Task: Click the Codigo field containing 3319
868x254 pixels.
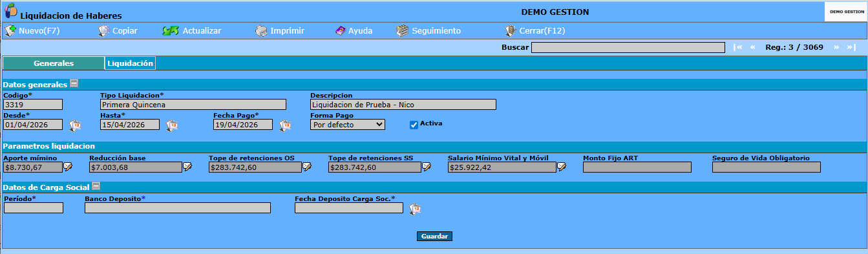Action: pyautogui.click(x=33, y=105)
